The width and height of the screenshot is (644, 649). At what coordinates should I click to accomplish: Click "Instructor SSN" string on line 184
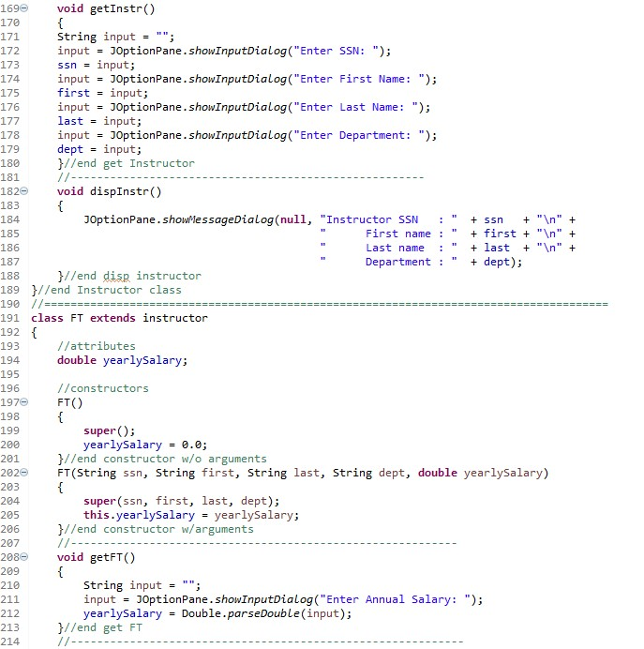point(372,219)
